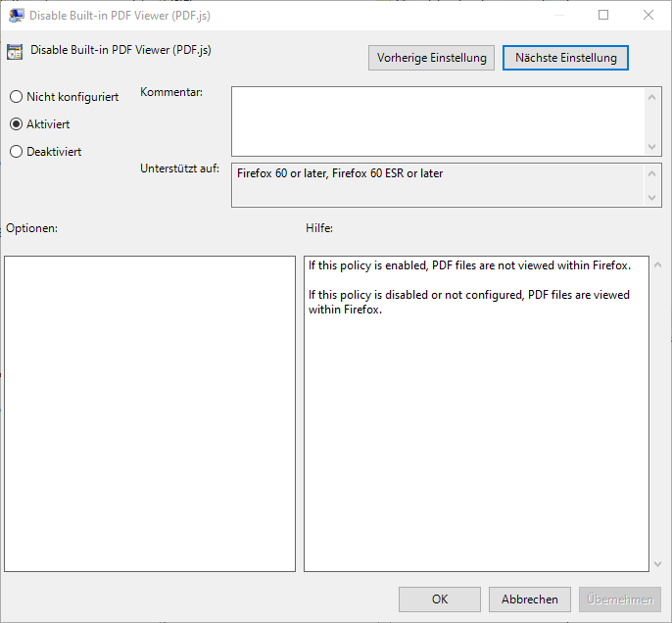Click the greyed Übernehmen button
672x623 pixels.
620,599
